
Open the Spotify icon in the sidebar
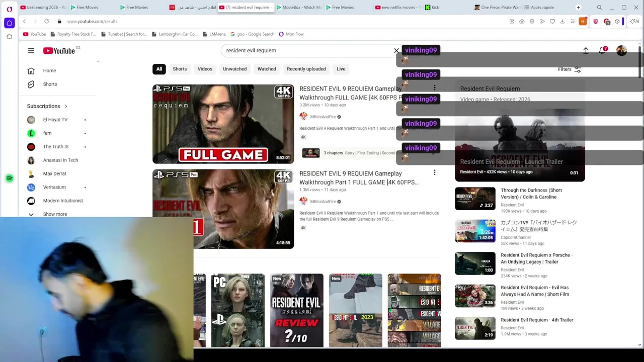point(9,178)
